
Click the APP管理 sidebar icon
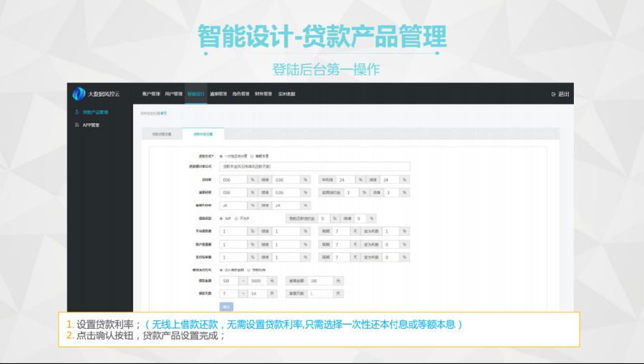tap(77, 125)
